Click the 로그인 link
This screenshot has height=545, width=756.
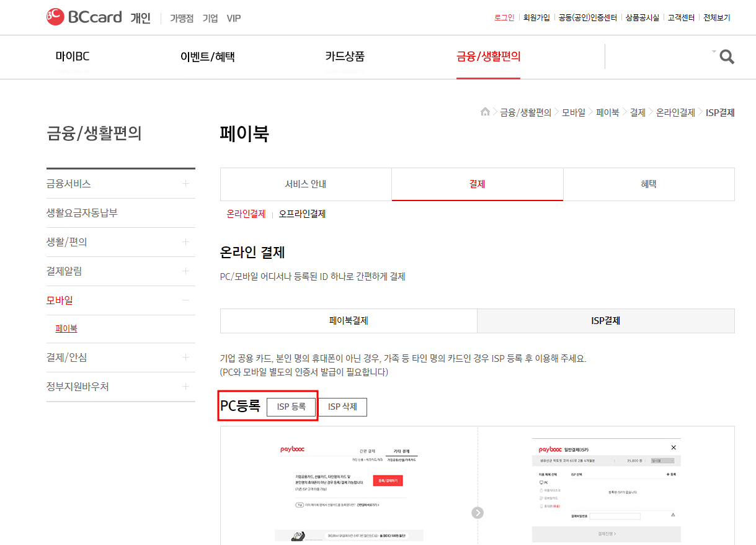[504, 17]
